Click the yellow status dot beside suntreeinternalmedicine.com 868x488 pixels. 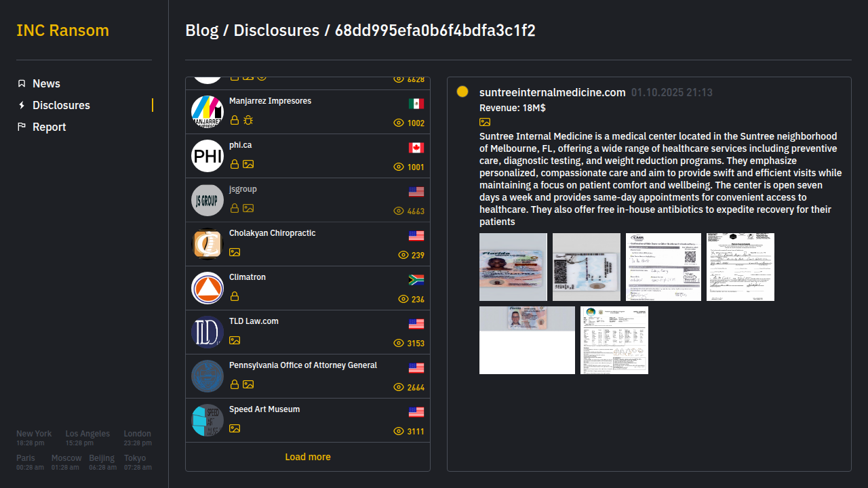[462, 91]
